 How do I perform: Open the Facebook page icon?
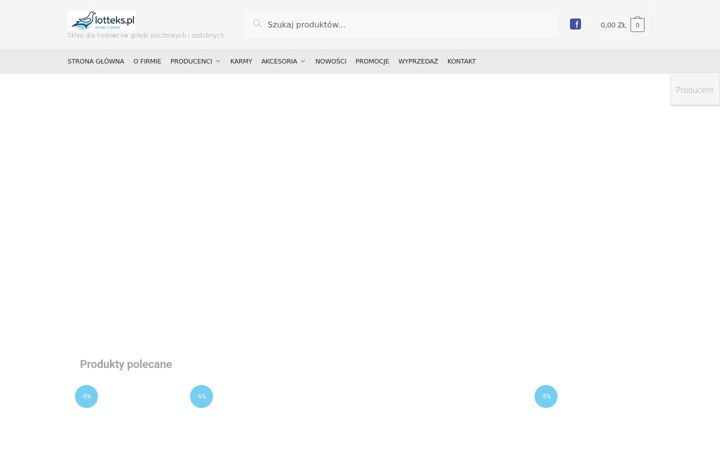575,24
